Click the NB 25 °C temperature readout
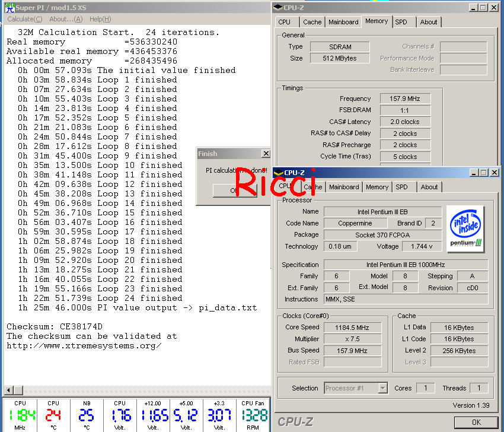 point(87,415)
